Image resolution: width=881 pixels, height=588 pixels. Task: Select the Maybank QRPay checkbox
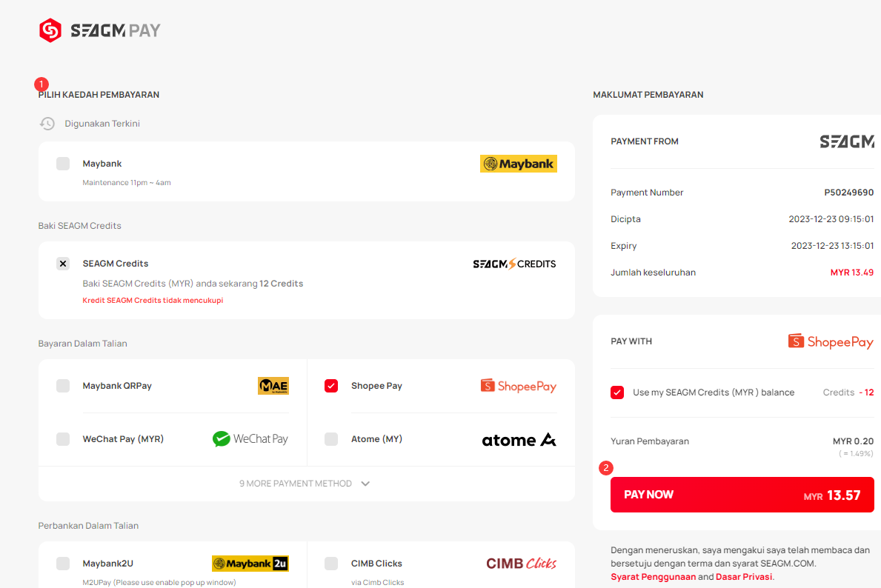tap(63, 386)
